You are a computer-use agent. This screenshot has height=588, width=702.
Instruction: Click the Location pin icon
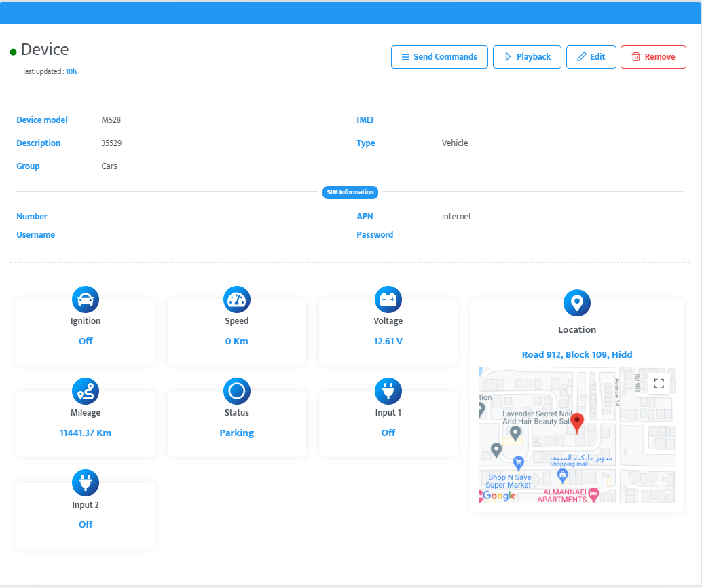click(577, 303)
